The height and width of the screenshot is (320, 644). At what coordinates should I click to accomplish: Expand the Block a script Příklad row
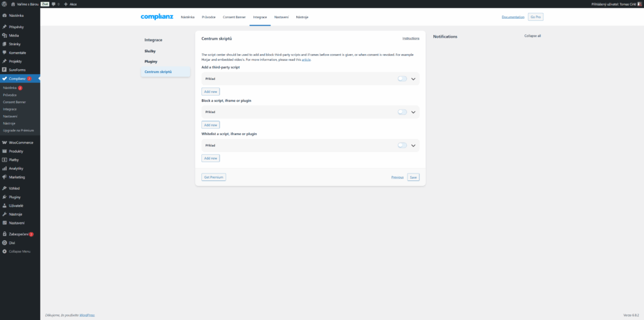pos(413,112)
